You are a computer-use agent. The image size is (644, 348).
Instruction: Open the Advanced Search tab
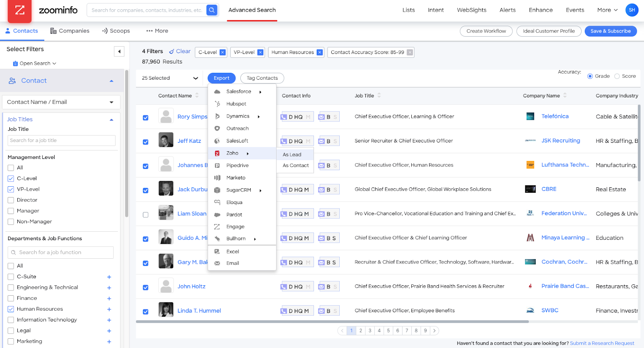(x=252, y=10)
